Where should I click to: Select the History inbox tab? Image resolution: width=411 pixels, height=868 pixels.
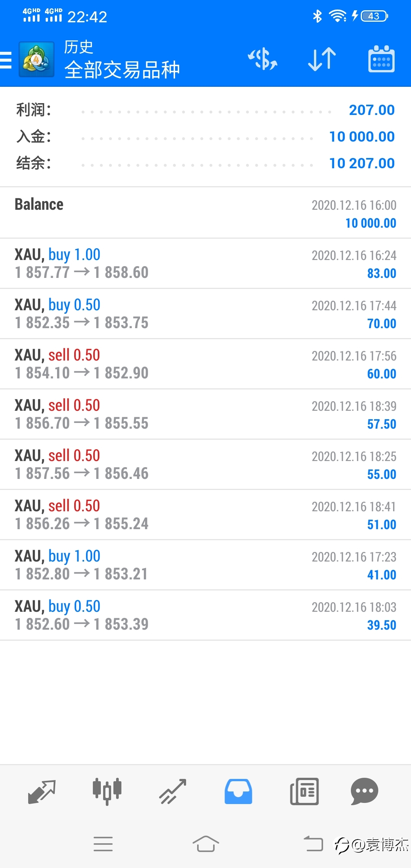238,791
